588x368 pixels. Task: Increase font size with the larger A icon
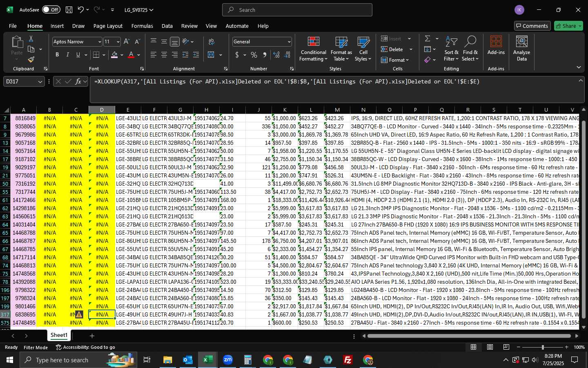pyautogui.click(x=127, y=42)
